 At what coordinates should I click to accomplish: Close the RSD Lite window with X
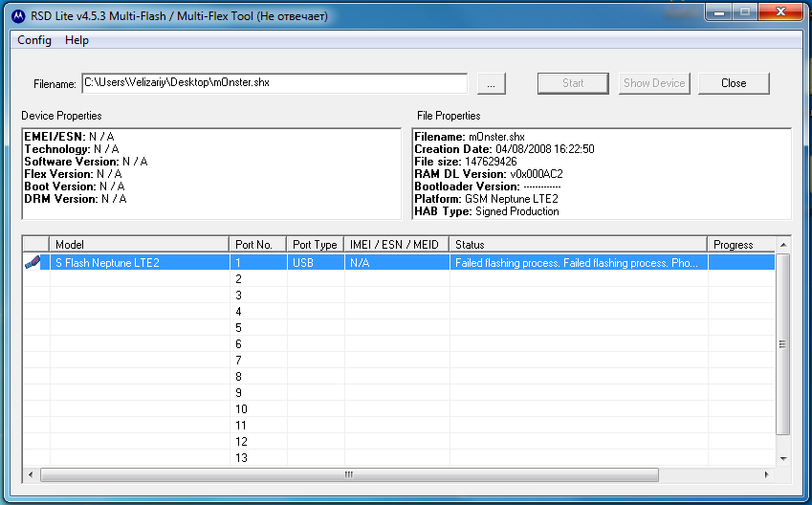(781, 11)
